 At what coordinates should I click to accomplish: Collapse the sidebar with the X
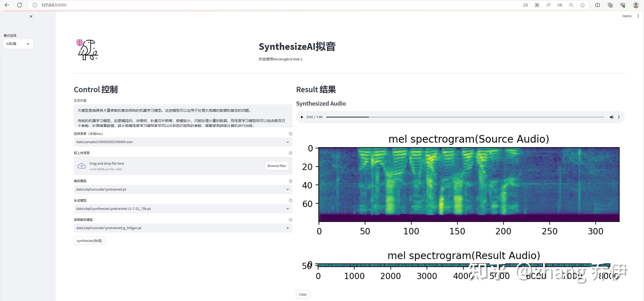coord(31,16)
